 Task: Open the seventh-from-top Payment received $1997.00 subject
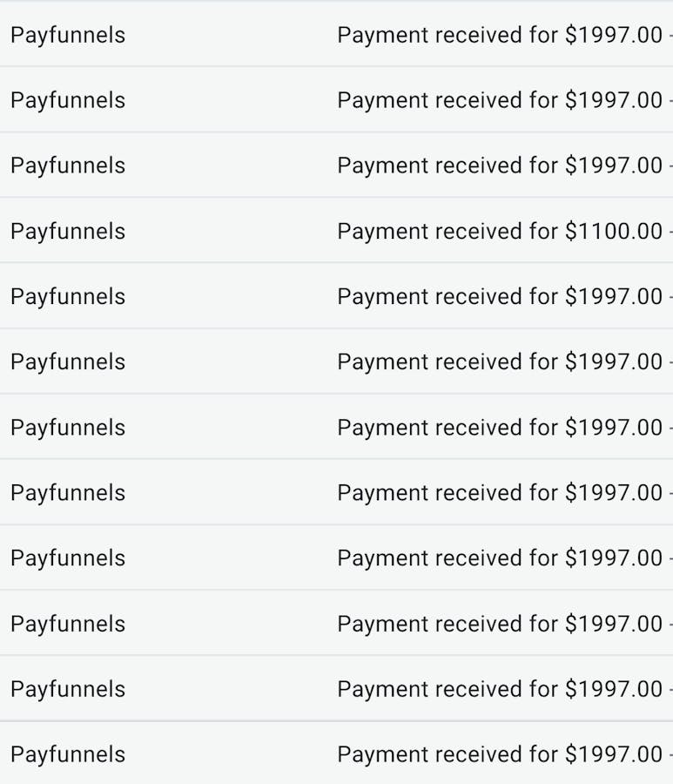500,428
